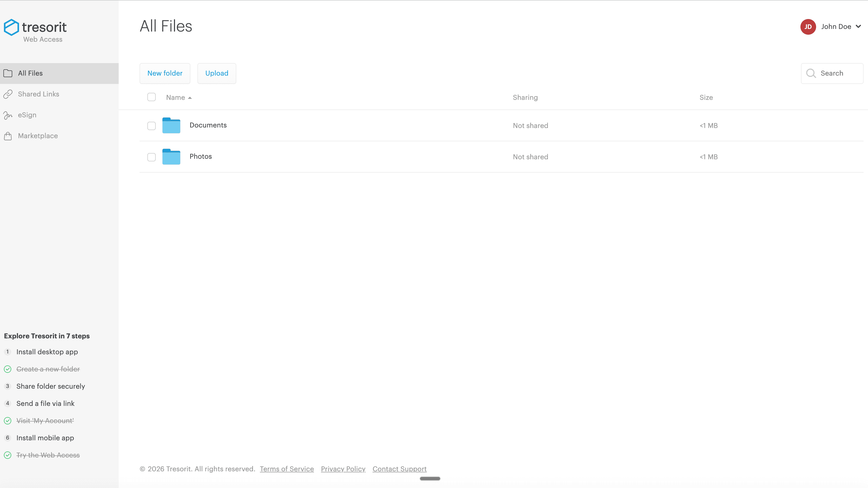This screenshot has width=868, height=488.
Task: Open the Shared Links section
Action: coord(38,94)
